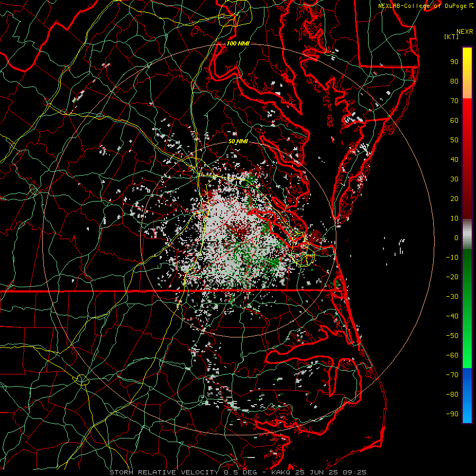
Task: Click the 50 value on velocity scale
Action: click(x=454, y=140)
